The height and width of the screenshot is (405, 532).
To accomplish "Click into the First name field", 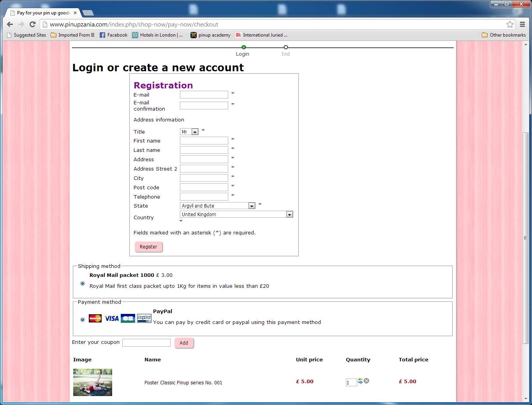I will 204,141.
